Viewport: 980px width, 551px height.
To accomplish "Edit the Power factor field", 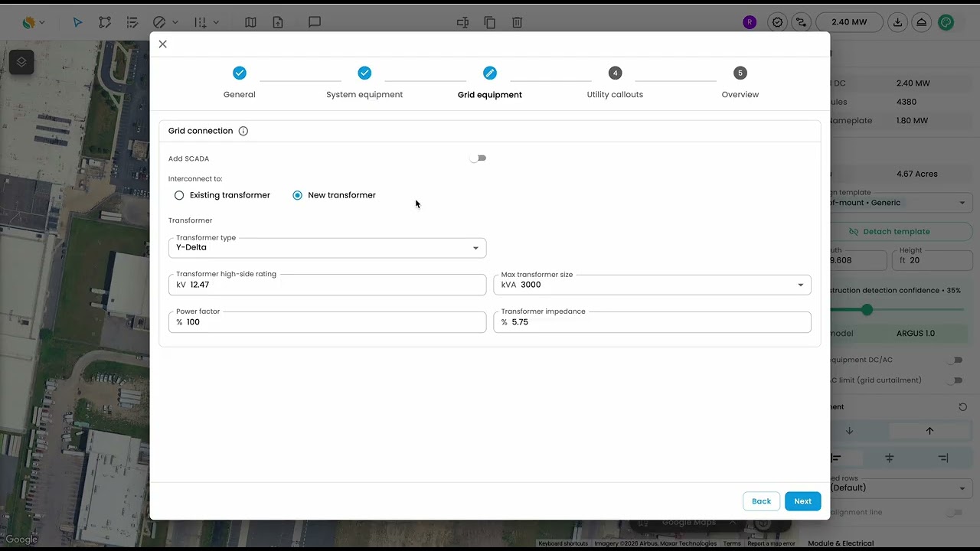I will click(328, 322).
